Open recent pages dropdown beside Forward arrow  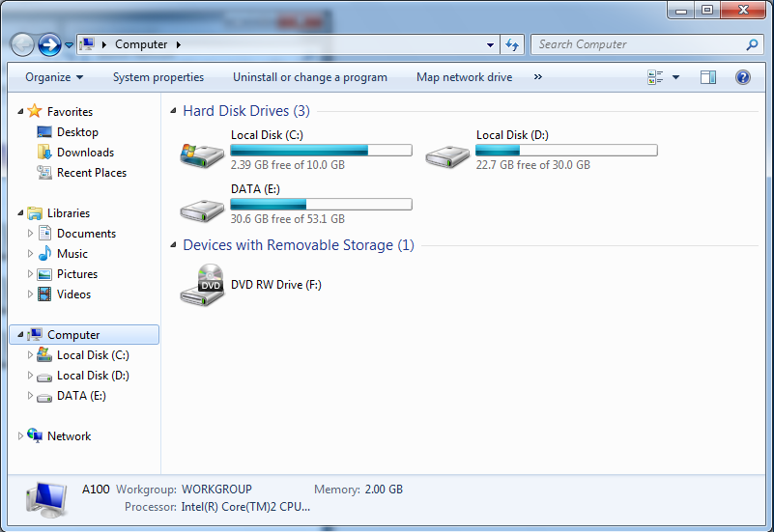(x=70, y=45)
